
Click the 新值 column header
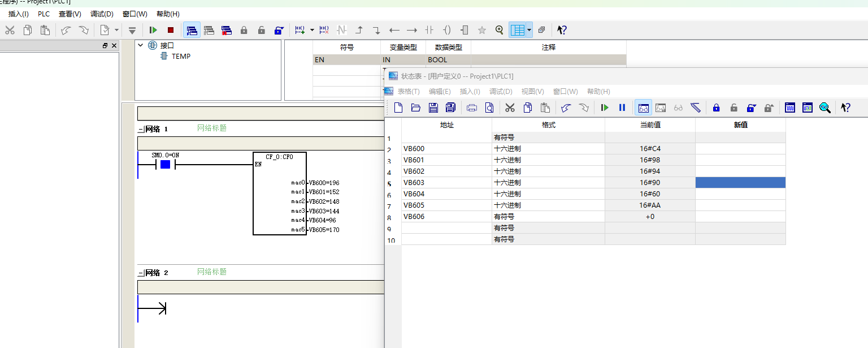[x=740, y=125]
